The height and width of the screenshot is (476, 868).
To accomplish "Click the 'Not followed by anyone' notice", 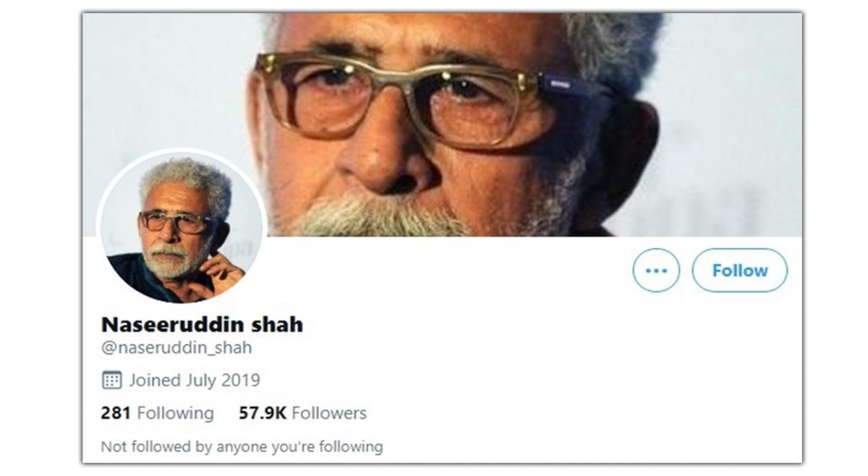I will click(242, 446).
